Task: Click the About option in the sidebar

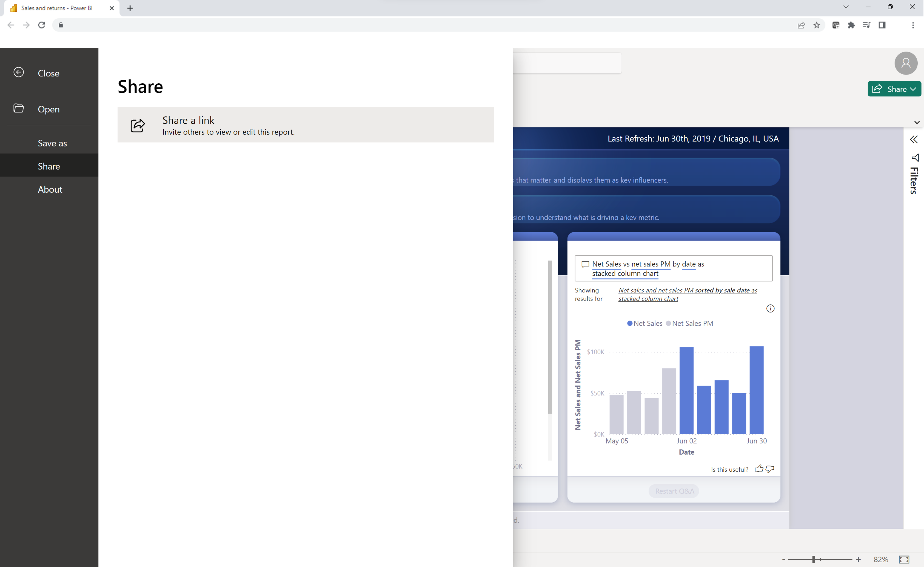Action: point(50,189)
